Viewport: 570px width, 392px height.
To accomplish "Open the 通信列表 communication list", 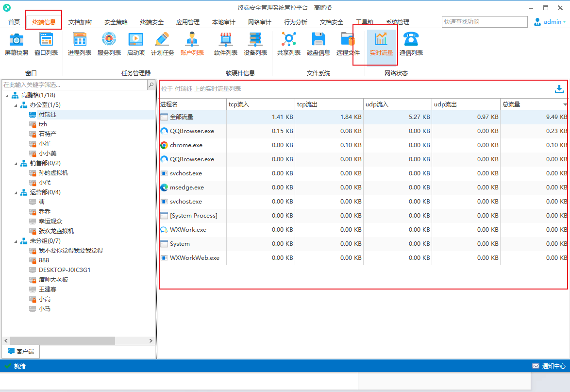I will click(x=411, y=44).
